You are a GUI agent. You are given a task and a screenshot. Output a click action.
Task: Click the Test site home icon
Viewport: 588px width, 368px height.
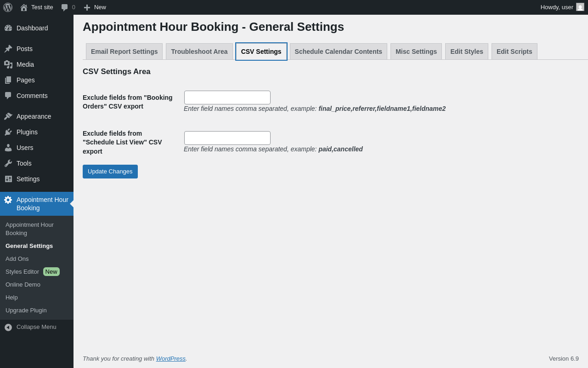pos(24,7)
